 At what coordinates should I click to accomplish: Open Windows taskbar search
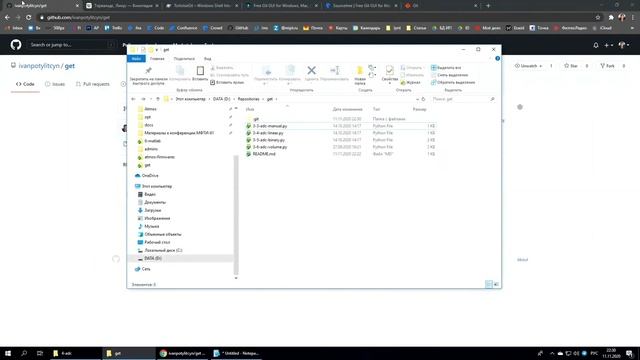(24, 353)
